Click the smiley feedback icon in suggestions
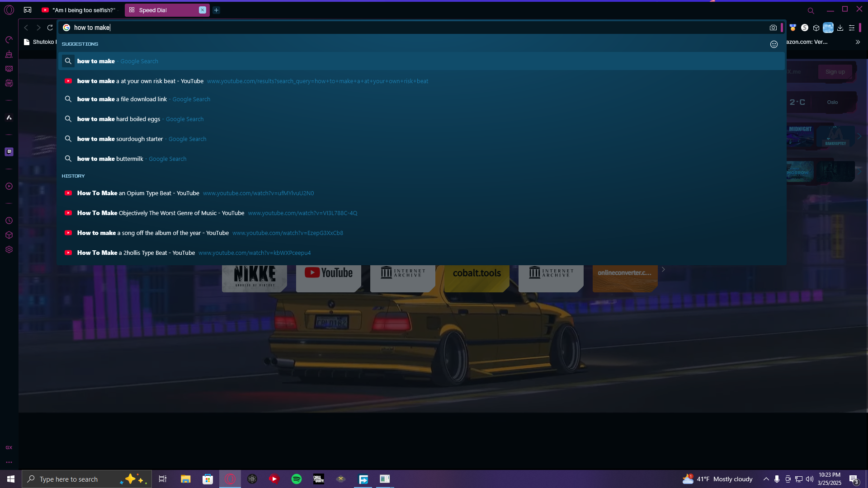Viewport: 868px width, 488px height. [x=774, y=44]
